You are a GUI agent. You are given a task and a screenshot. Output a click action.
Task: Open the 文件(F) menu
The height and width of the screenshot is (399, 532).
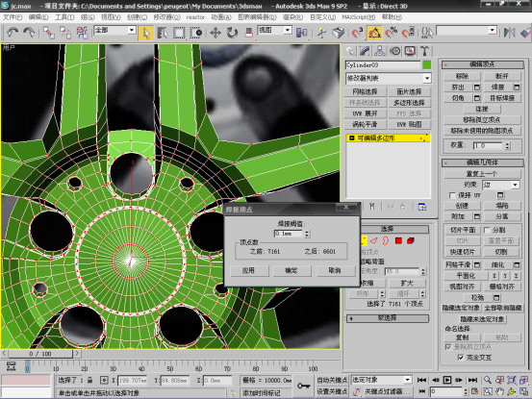point(13,17)
